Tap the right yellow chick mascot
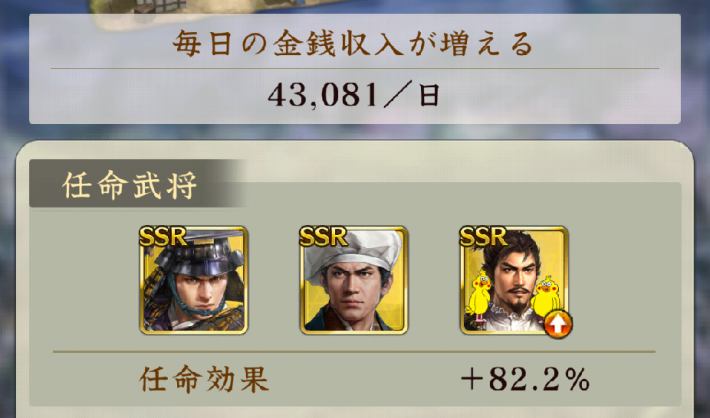710x418 pixels. click(x=546, y=297)
